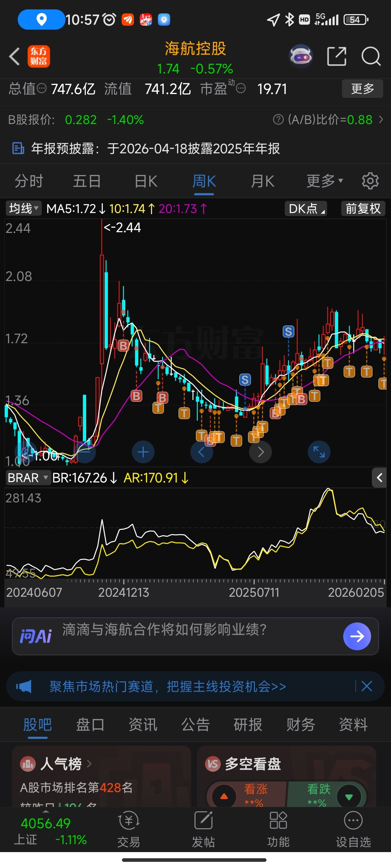Expand (A/B)比价 details chevron

tap(381, 119)
